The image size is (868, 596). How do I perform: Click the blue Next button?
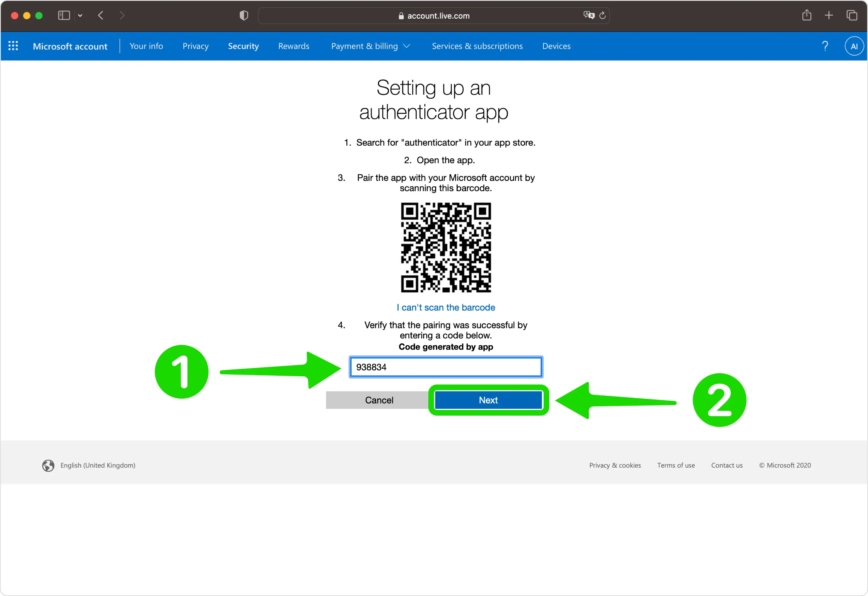point(489,400)
